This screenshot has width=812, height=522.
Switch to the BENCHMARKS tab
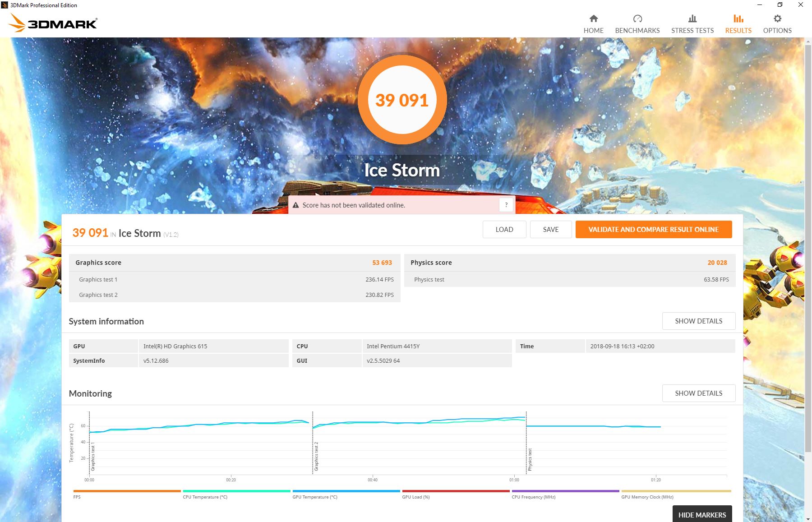637,24
